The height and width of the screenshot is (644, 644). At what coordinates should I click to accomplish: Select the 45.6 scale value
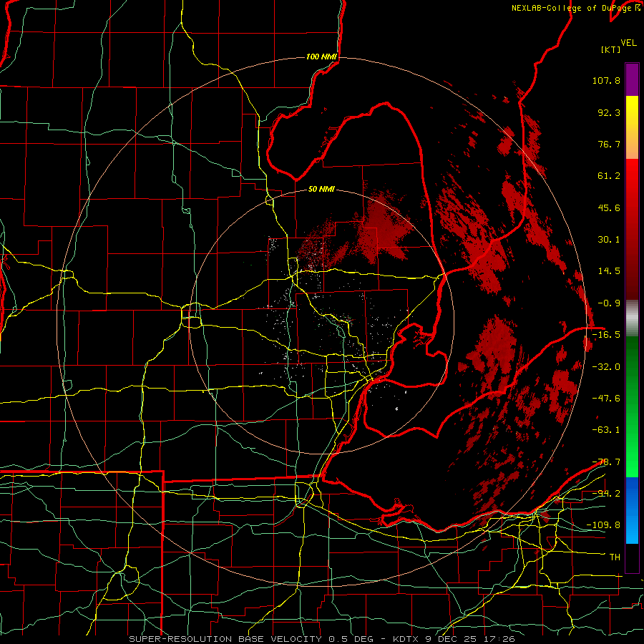[609, 208]
